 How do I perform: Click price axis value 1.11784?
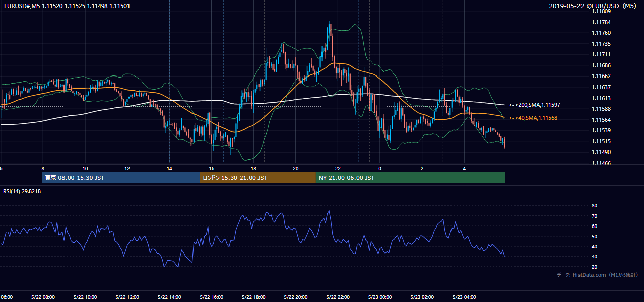pos(602,22)
